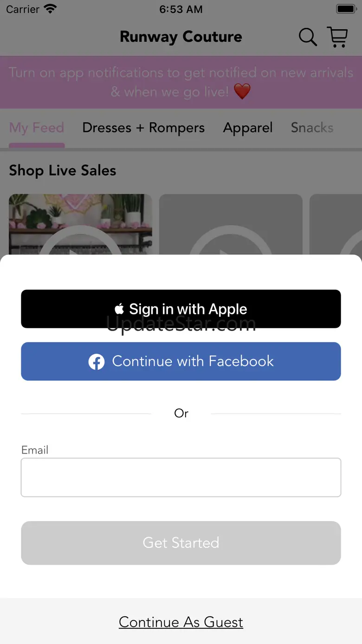The width and height of the screenshot is (362, 644).
Task: Sign in with Apple
Action: (181, 309)
